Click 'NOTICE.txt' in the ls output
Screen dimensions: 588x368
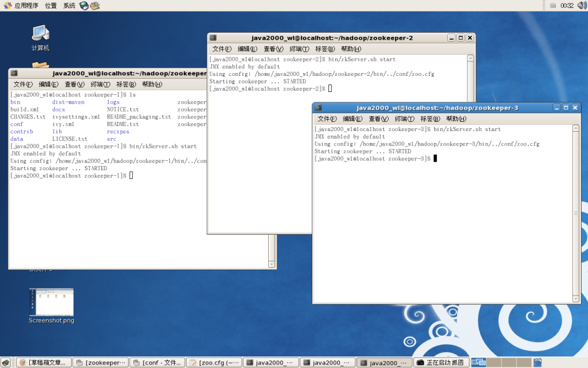pos(123,110)
